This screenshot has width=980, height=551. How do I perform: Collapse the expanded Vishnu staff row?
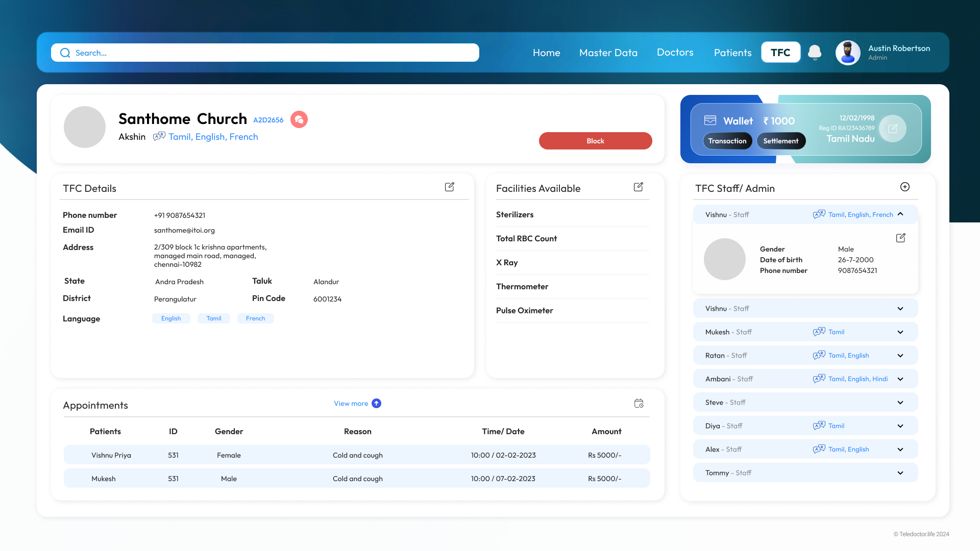click(900, 214)
